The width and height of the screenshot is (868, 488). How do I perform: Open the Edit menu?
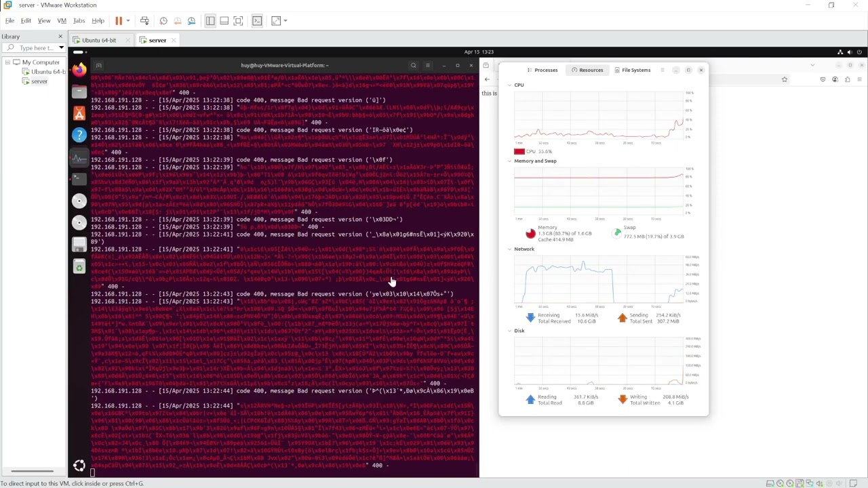(x=26, y=21)
